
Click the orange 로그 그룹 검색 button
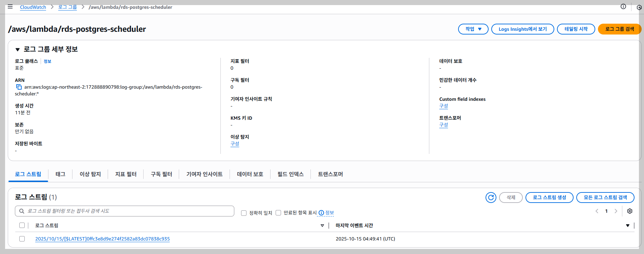[x=619, y=29]
